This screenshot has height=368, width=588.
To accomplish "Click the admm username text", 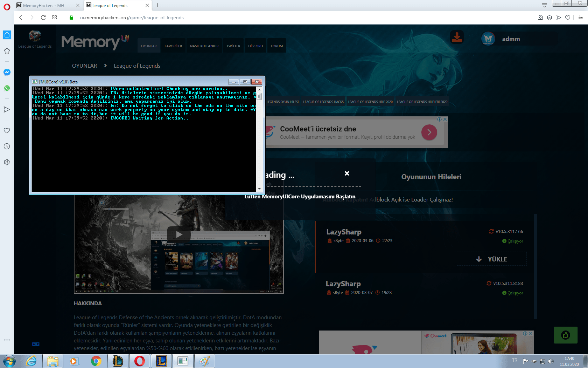I will 511,39.
